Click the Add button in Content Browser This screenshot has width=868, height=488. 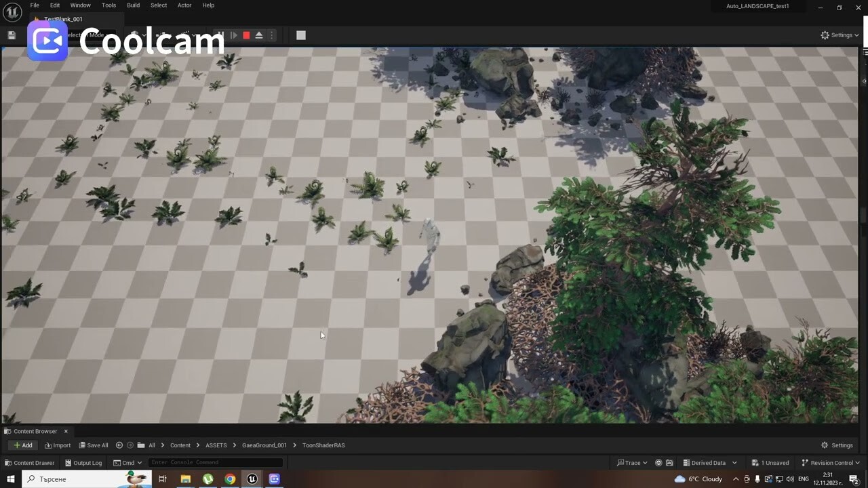[x=22, y=445]
